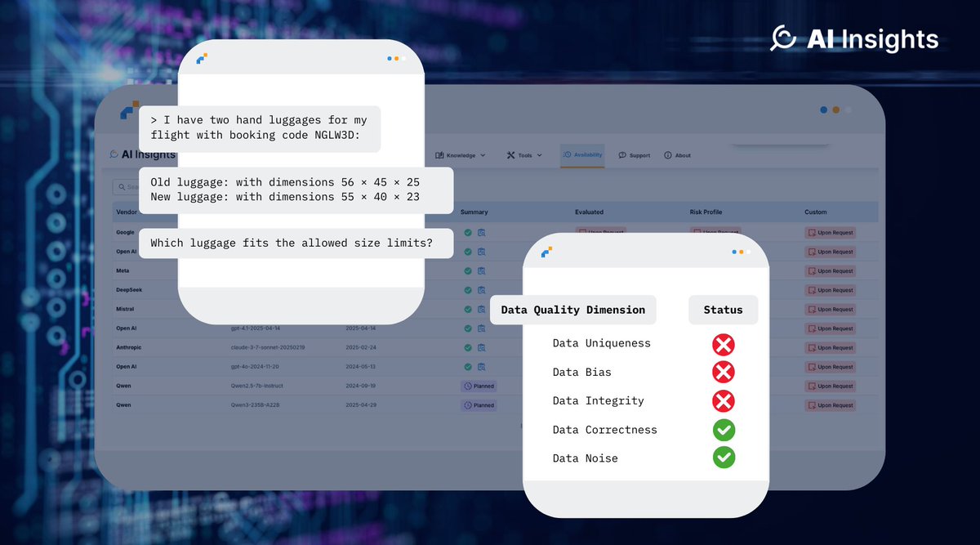Open summary report icon in DeepSeek row
The height and width of the screenshot is (545, 980).
coord(482,290)
